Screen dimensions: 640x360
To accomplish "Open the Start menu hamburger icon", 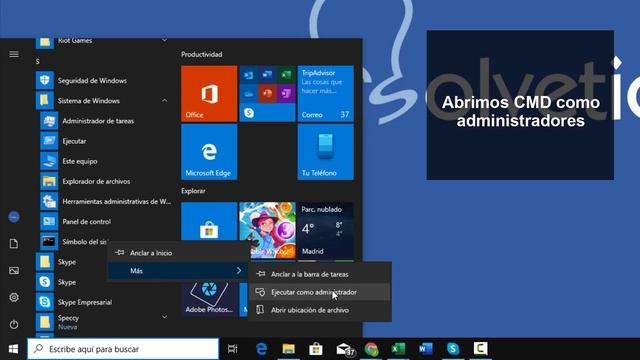I will (x=14, y=54).
